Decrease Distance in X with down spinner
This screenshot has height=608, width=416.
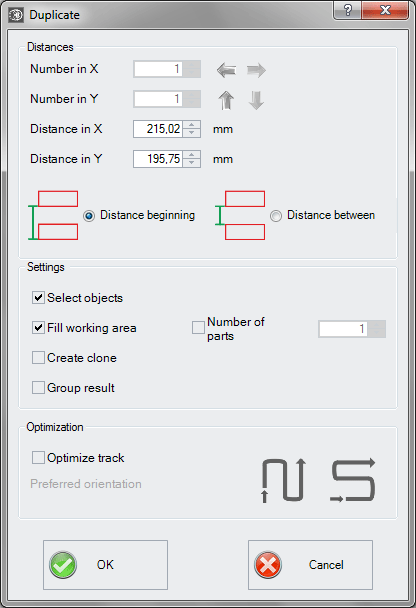coord(192,133)
